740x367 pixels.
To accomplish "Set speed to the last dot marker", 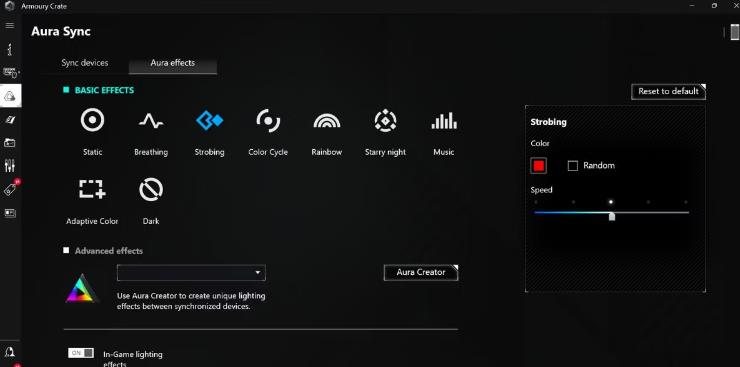I will (686, 202).
